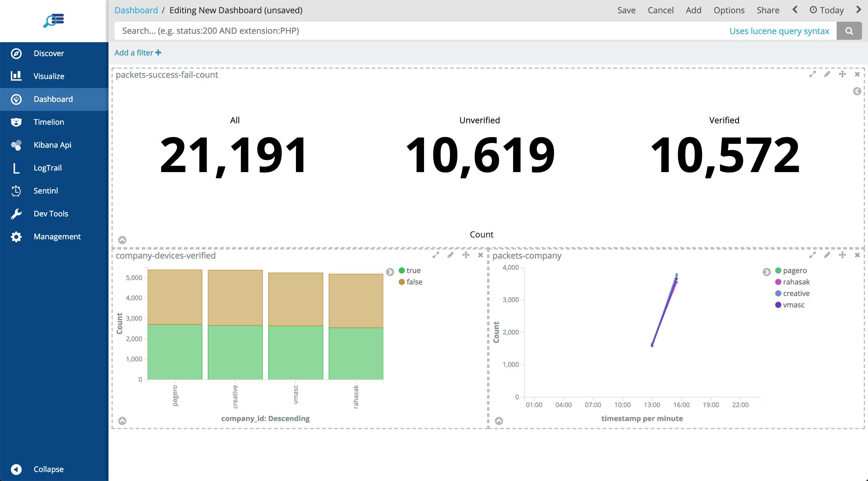Remove the company-devices-verified panel
868x481 pixels.
click(480, 255)
